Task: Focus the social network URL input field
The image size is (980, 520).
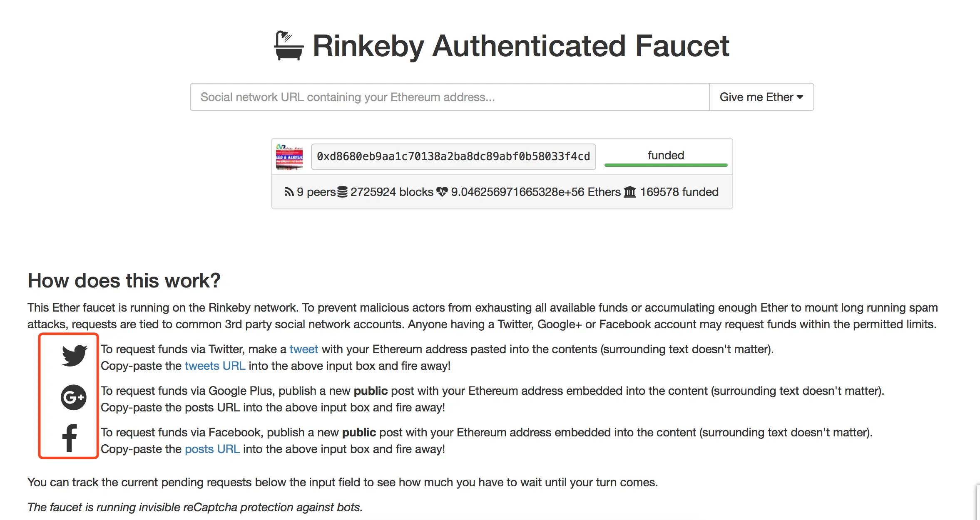Action: tap(450, 97)
